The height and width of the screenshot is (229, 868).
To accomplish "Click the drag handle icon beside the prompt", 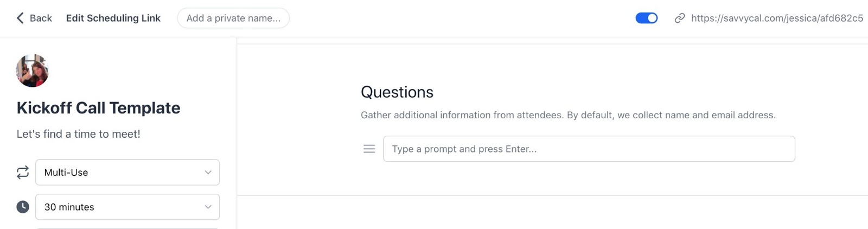I will (369, 149).
